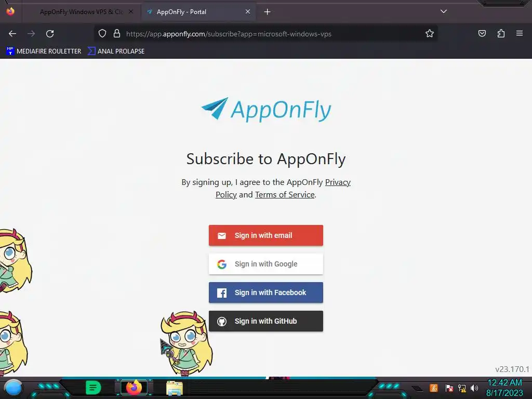Click the GitHub octocat icon
Viewport: 532px width, 399px height.
point(221,321)
